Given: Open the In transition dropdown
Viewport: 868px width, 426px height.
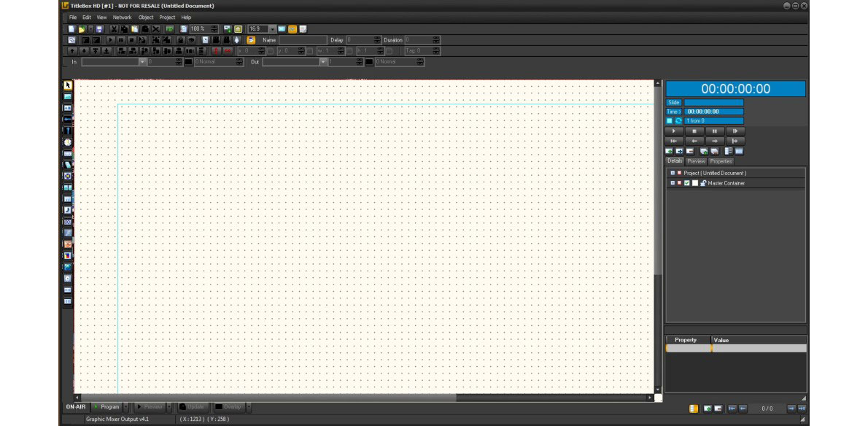Looking at the screenshot, I should coord(142,62).
